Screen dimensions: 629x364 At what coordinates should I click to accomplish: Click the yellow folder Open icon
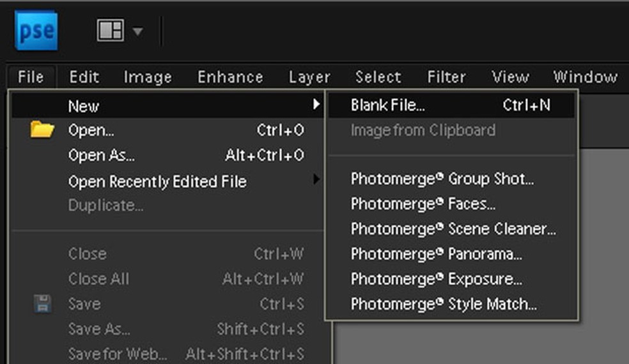pyautogui.click(x=42, y=130)
